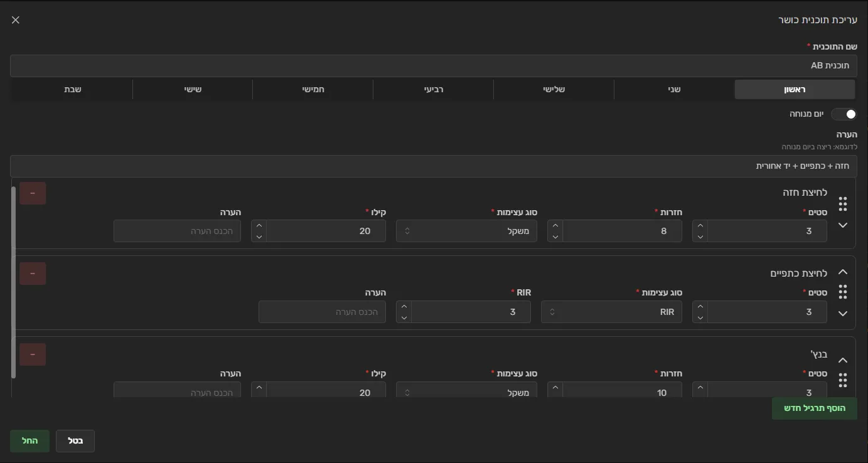Viewport: 868px width, 463px height.
Task: Click the לחיצת כתפיים exercise title
Action: (x=799, y=274)
